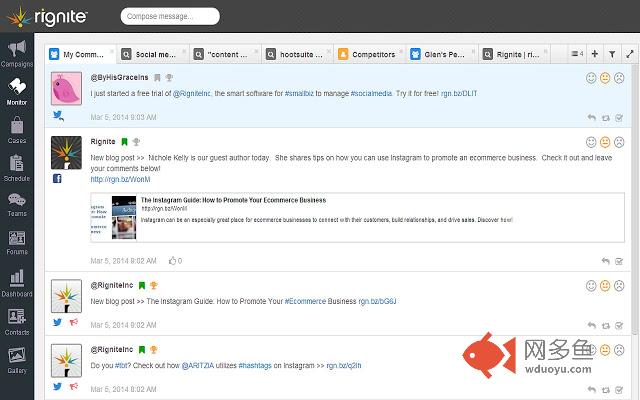Expand stream to full screen arrows icon
This screenshot has height=400, width=640.
[x=630, y=54]
